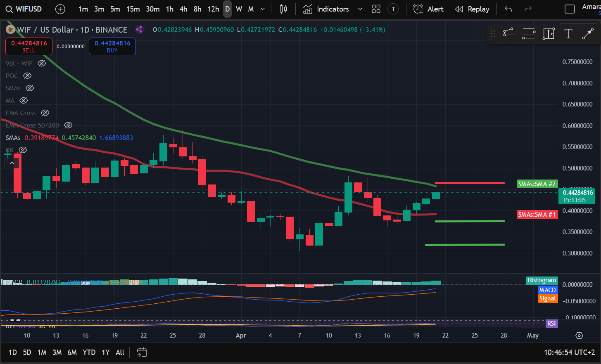
Task: Open chart settings gear icon
Action: (x=579, y=336)
